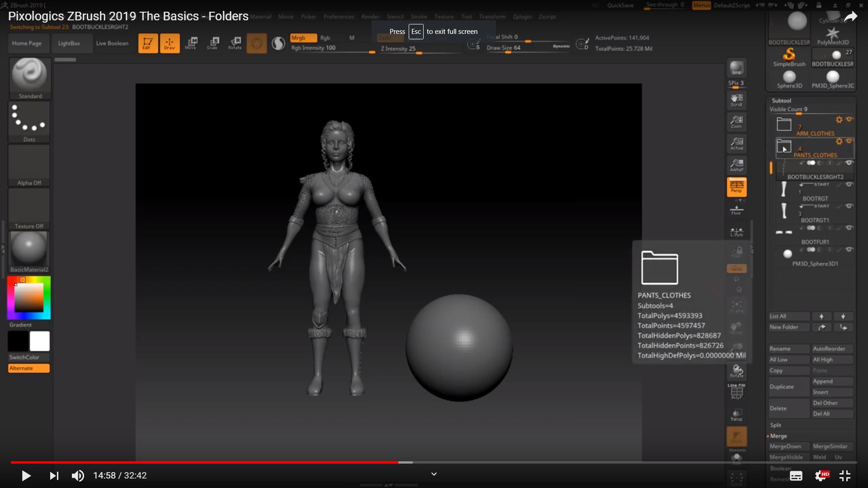The width and height of the screenshot is (868, 488).
Task: Set canvas to Actual size
Action: coord(736,144)
